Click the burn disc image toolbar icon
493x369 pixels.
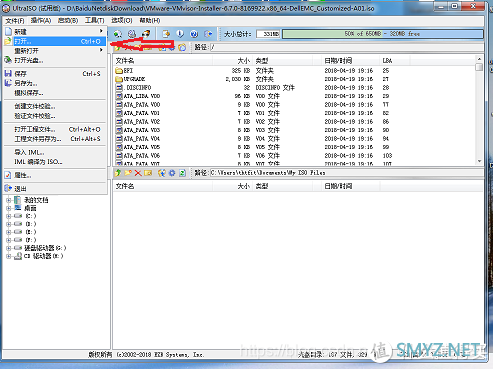tap(146, 34)
